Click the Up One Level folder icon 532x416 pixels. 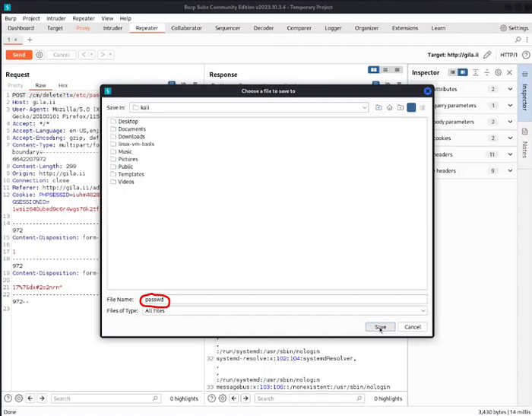click(x=378, y=108)
